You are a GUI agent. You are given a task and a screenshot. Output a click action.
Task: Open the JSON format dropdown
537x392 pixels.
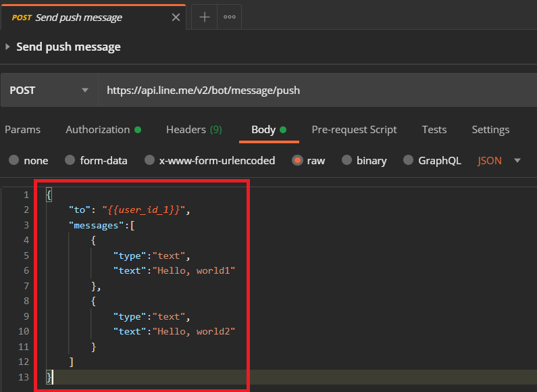(499, 160)
